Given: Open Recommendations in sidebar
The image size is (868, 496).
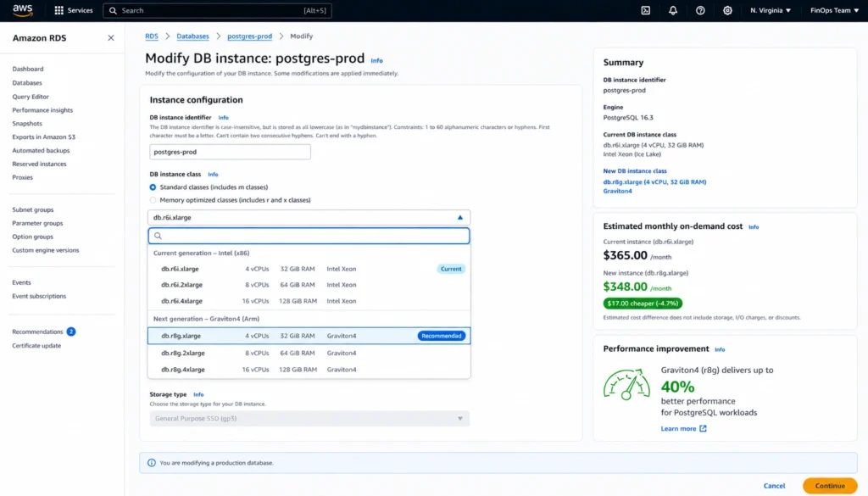Looking at the screenshot, I should (37, 332).
